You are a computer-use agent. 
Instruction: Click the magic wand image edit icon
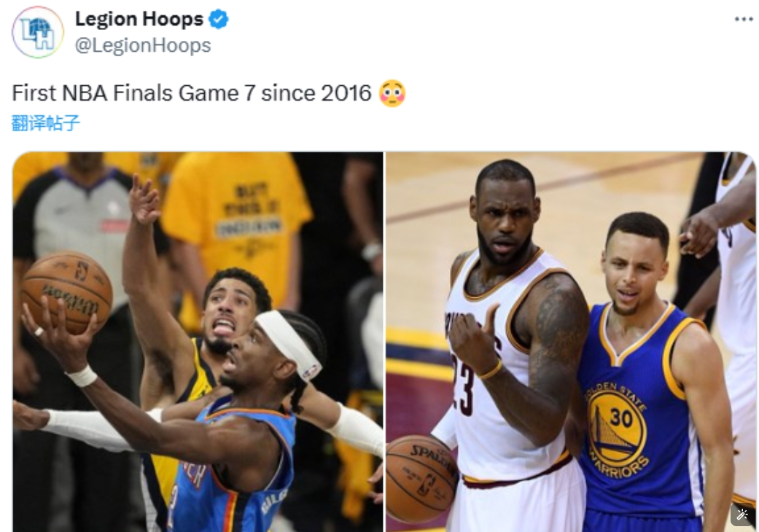(x=742, y=515)
